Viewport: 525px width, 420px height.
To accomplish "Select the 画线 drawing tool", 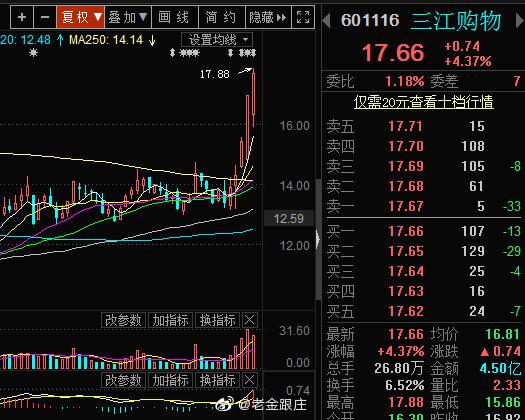I will pos(175,17).
